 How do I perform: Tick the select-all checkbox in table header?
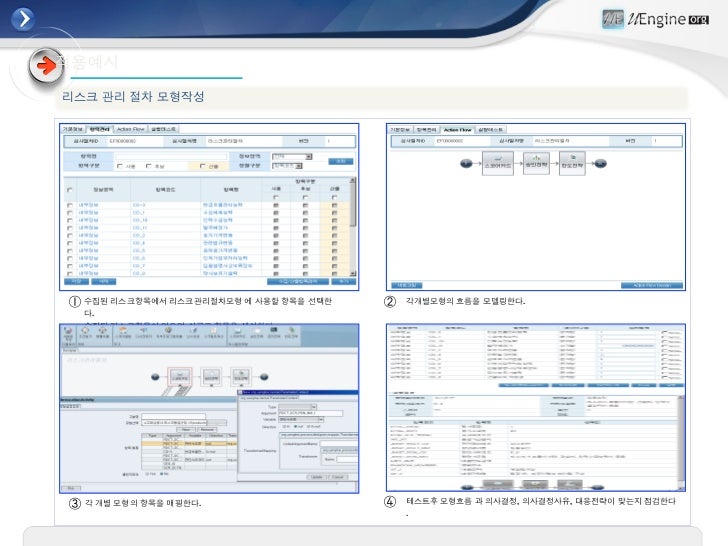click(70, 190)
